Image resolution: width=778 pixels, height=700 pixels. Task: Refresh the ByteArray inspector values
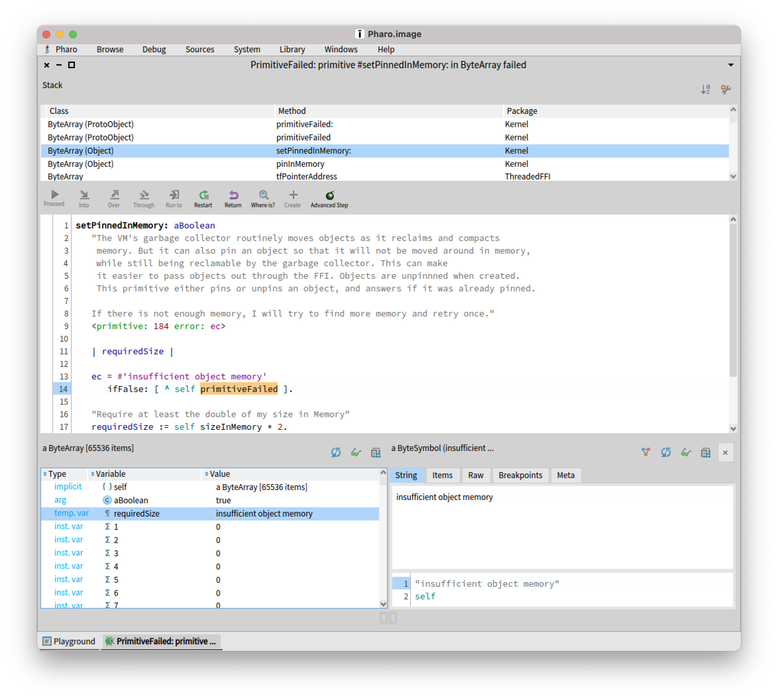[336, 453]
